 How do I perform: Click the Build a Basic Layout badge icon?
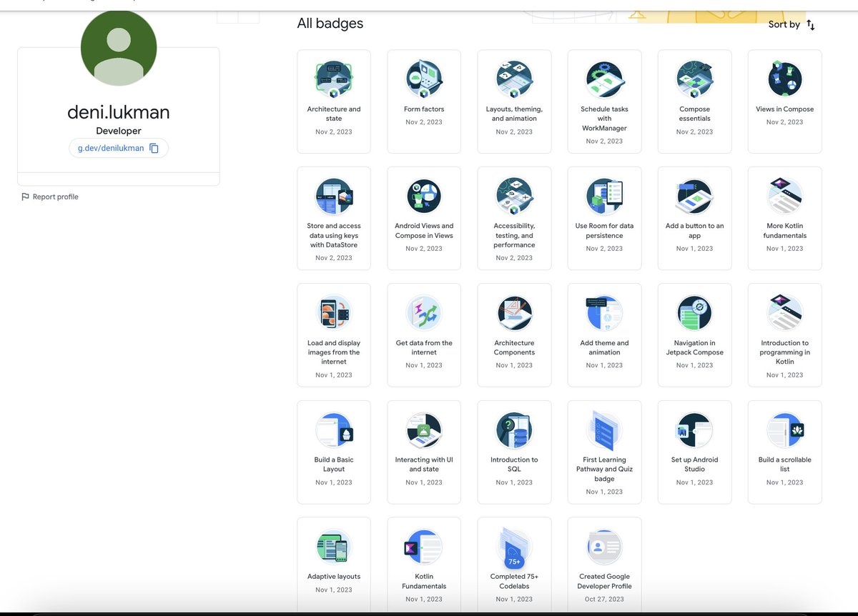[x=334, y=429]
